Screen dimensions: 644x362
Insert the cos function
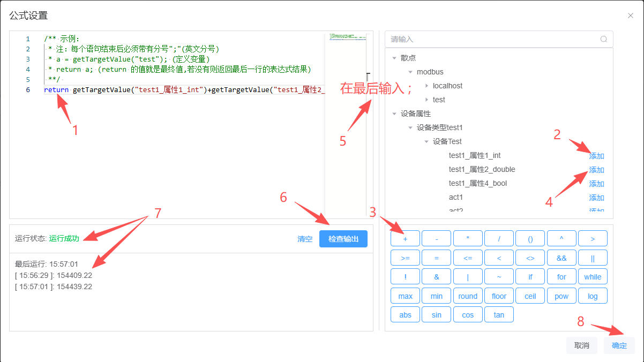pos(468,315)
